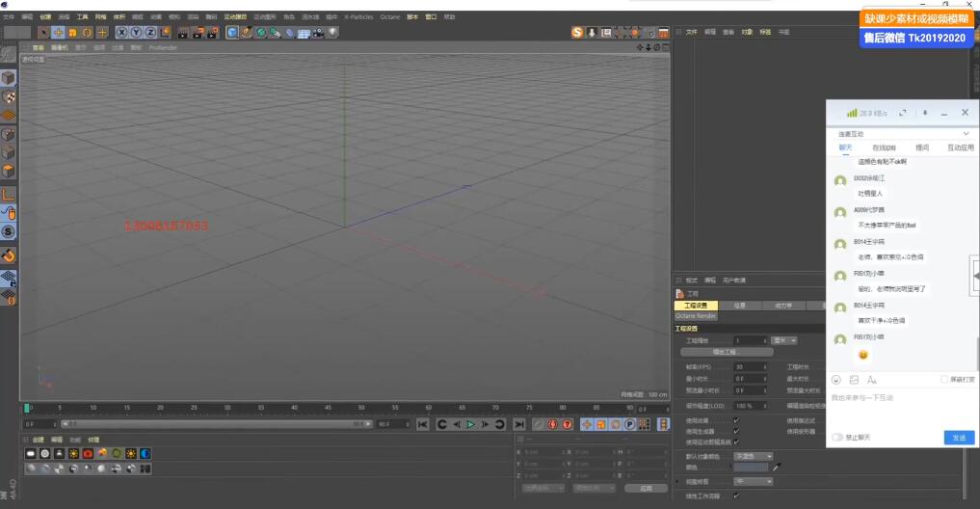Open the project scale unit dropdown
The width and height of the screenshot is (980, 509).
coord(783,340)
